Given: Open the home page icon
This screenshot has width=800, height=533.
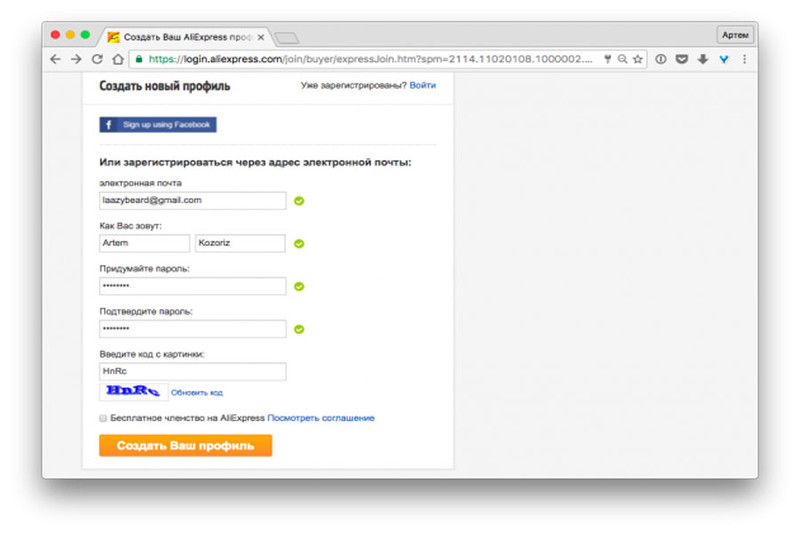Looking at the screenshot, I should (118, 59).
